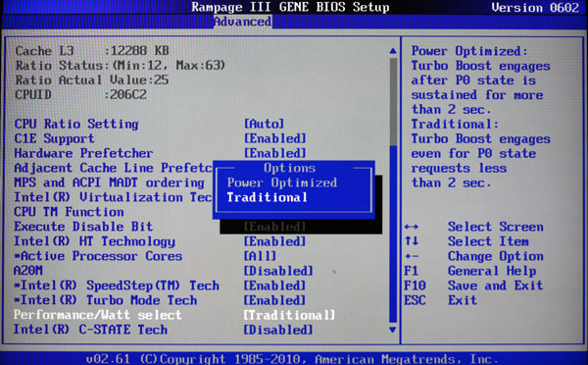Click F1 General Help

[x=469, y=271]
